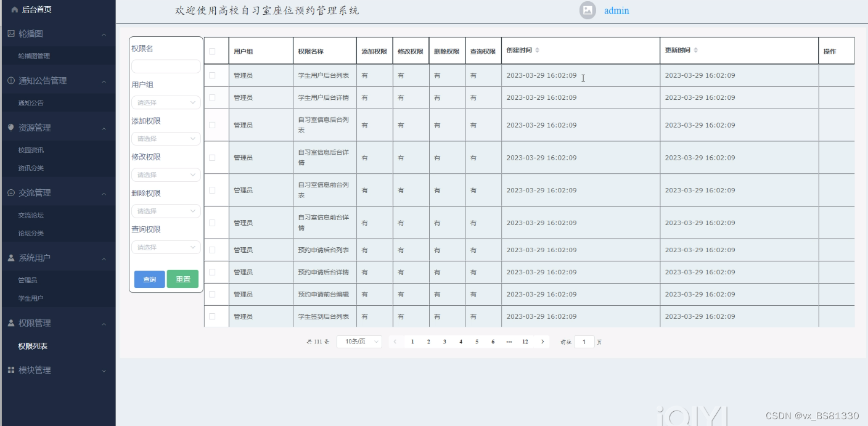Expand the 模块管理 menu chevron
Viewport: 868px width, 426px height.
point(104,371)
